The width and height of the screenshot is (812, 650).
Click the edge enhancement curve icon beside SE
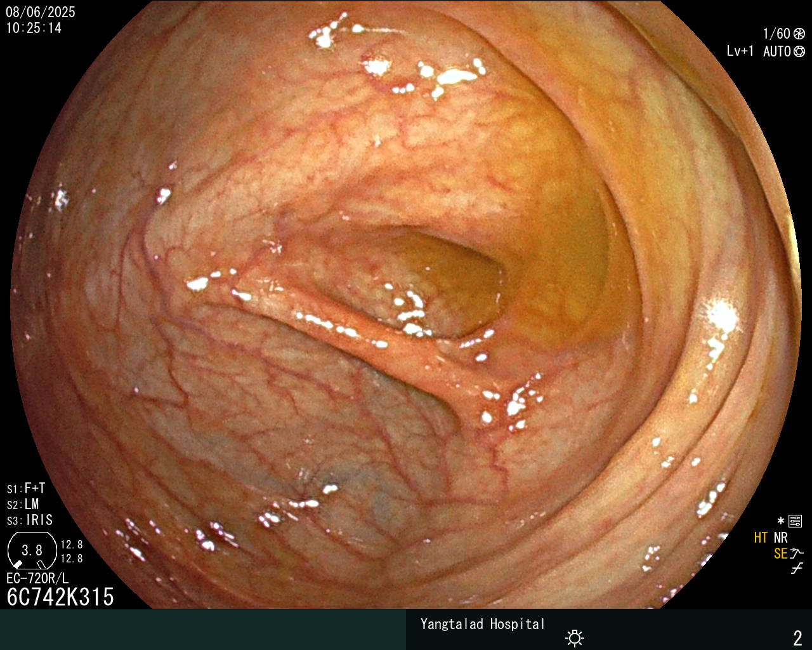click(797, 554)
